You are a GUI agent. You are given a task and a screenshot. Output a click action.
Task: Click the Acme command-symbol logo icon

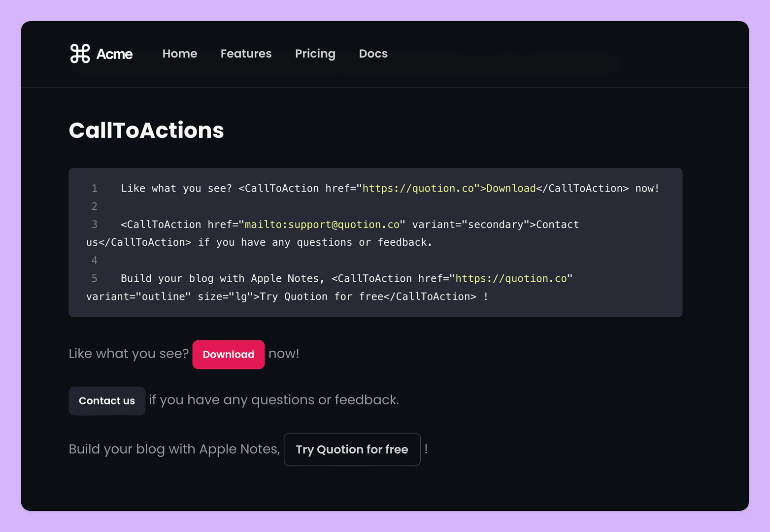click(x=80, y=54)
